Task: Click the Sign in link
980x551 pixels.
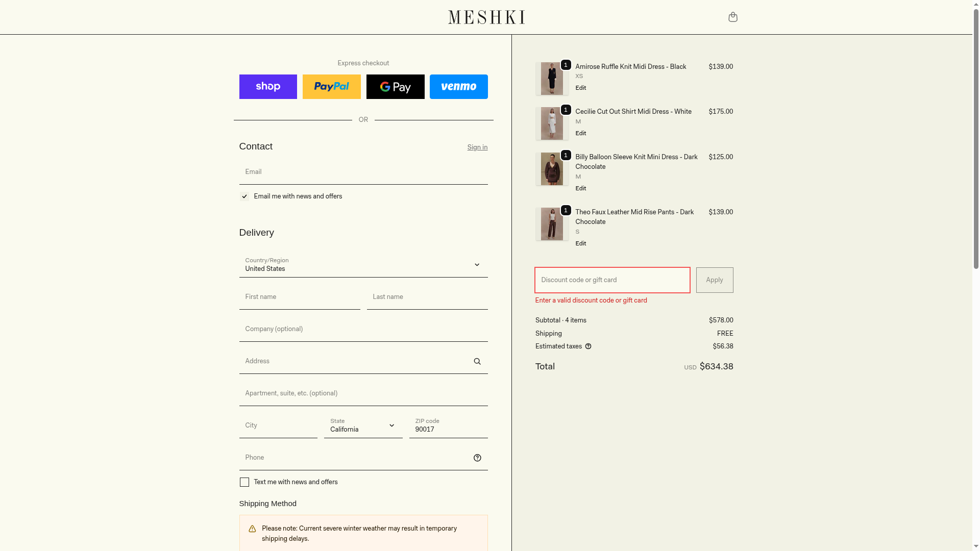Action: click(477, 147)
